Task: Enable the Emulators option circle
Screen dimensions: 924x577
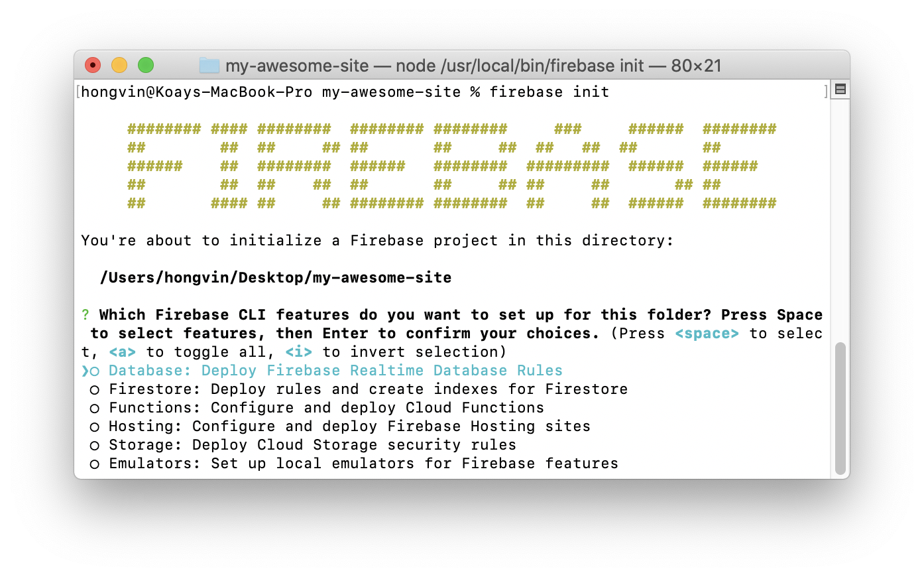Action: click(x=95, y=464)
